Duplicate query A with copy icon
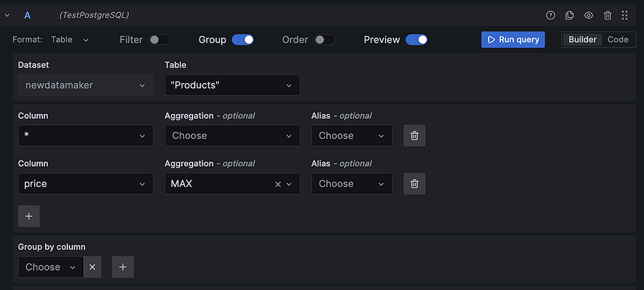 pyautogui.click(x=570, y=15)
